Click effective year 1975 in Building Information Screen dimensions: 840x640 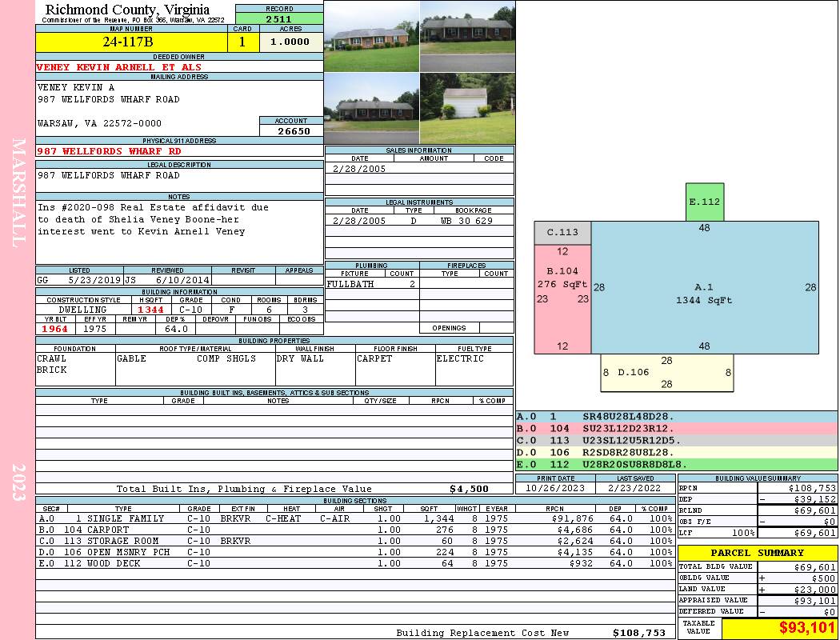point(95,329)
